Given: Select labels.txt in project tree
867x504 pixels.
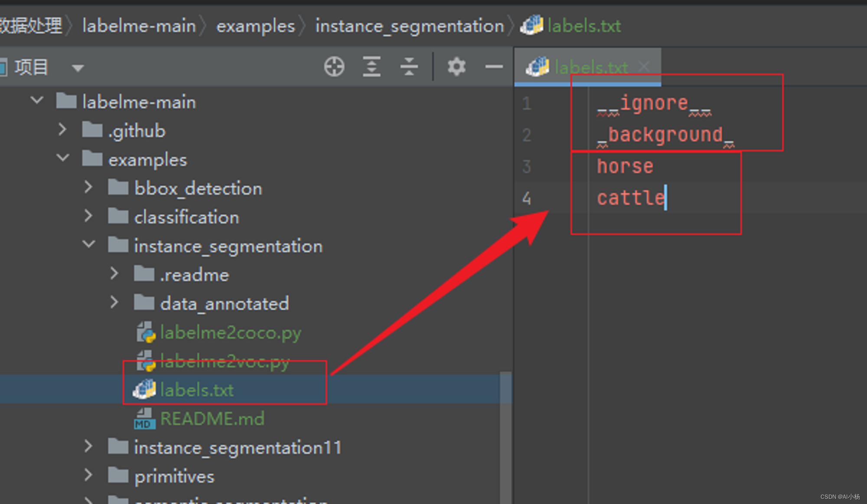Looking at the screenshot, I should (x=197, y=390).
